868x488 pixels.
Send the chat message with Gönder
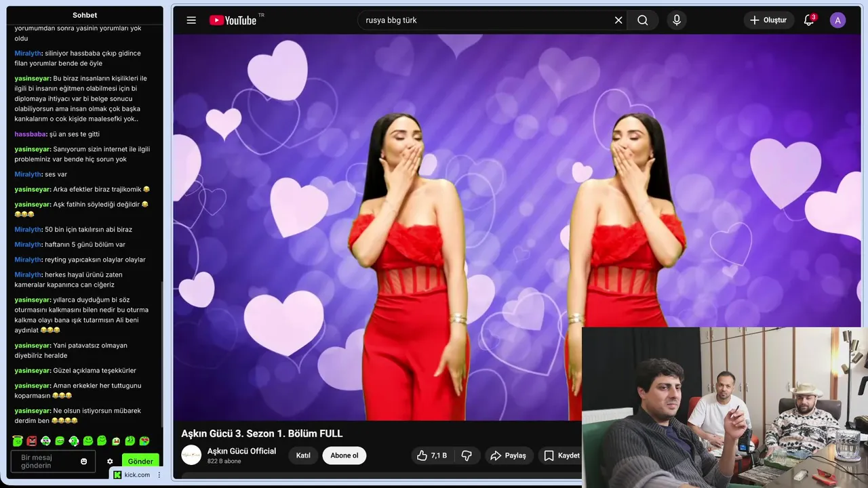140,461
